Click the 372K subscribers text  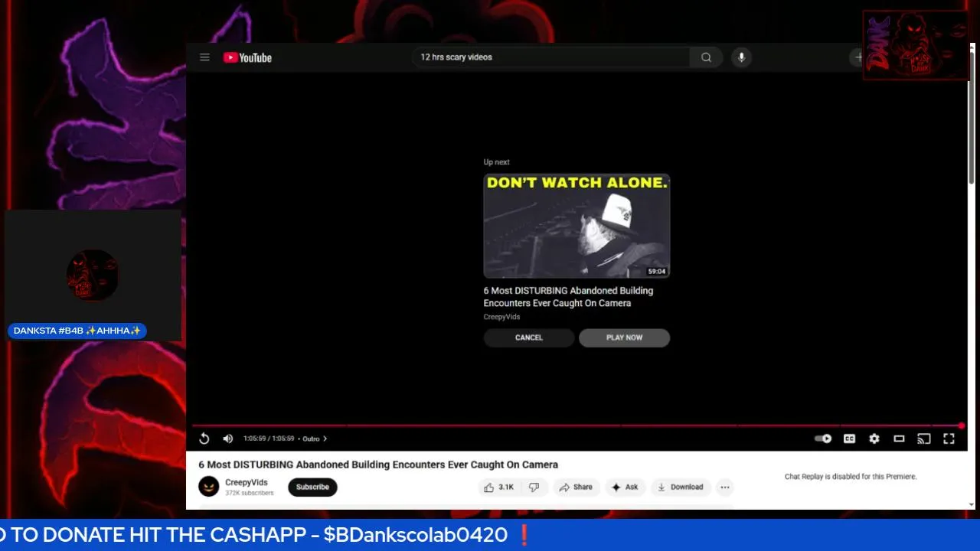pos(249,494)
